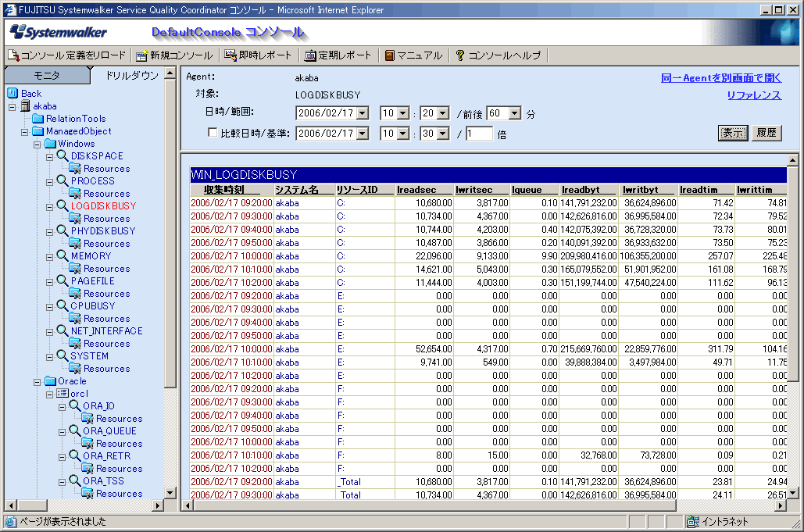The image size is (804, 532).
Task: Collapse the Windows tree node
Action: pyautogui.click(x=37, y=145)
